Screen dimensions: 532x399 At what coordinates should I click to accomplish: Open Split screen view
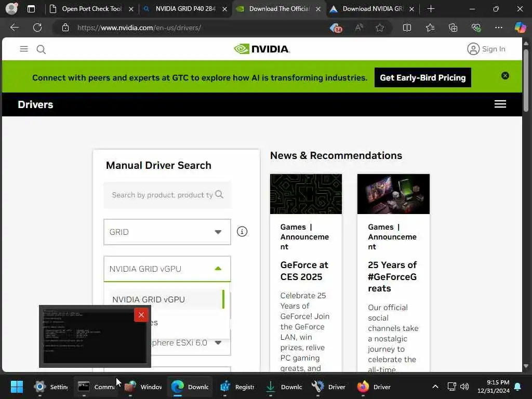pyautogui.click(x=407, y=28)
